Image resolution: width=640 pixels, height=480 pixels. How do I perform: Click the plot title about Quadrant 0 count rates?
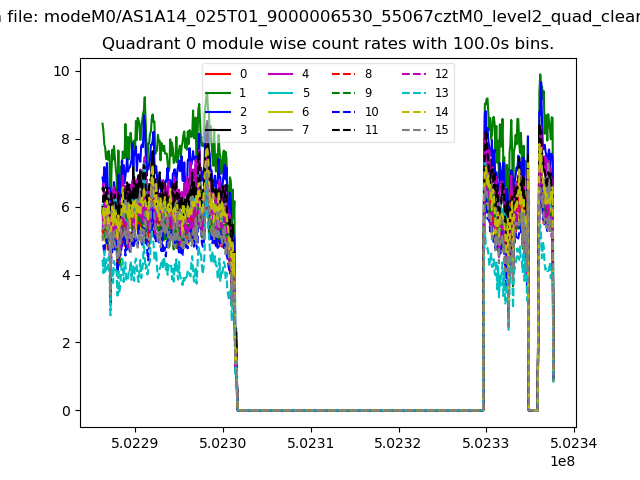[328, 44]
